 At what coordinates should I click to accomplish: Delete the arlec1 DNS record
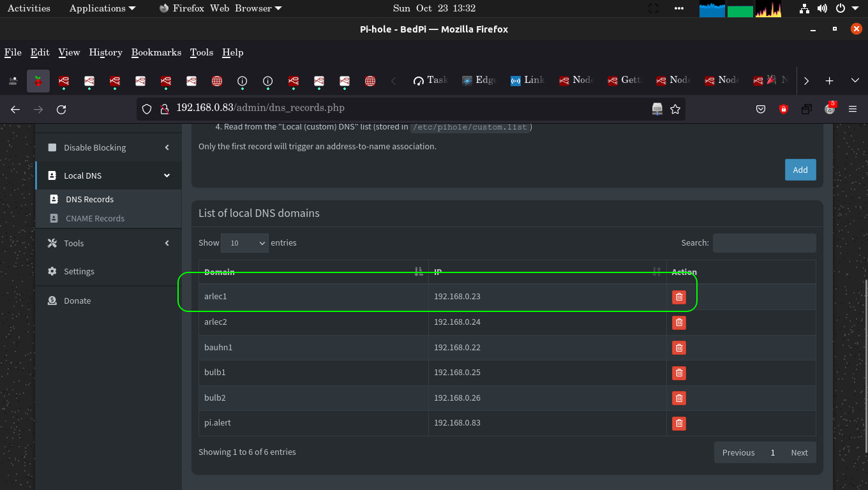pyautogui.click(x=679, y=297)
